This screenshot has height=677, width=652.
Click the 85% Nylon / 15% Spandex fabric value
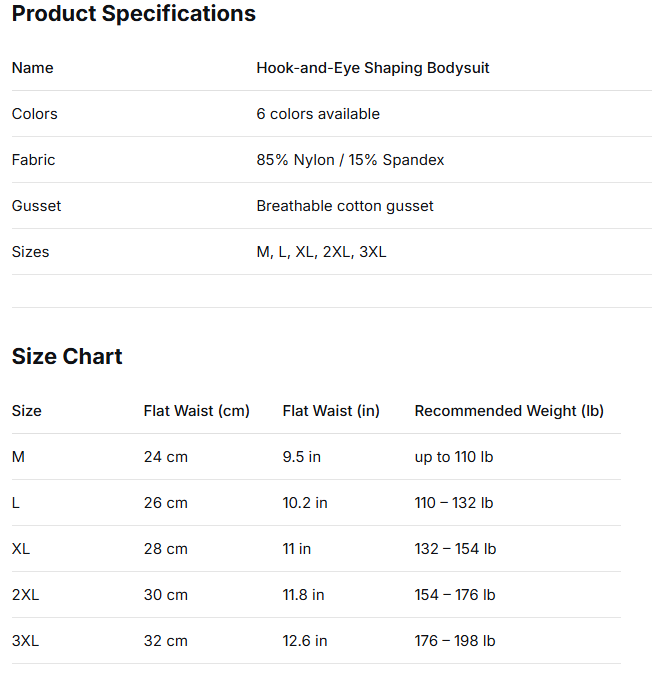(350, 160)
